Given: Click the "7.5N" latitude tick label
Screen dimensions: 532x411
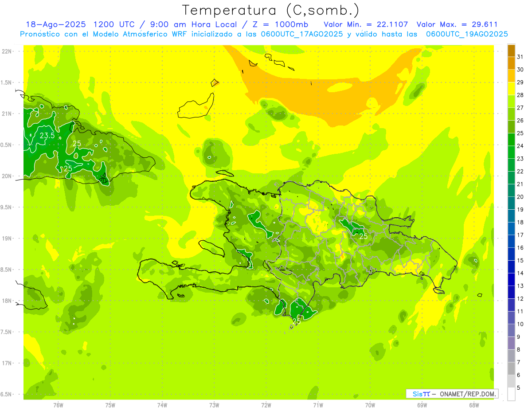Looking at the screenshot, I should (x=7, y=332).
